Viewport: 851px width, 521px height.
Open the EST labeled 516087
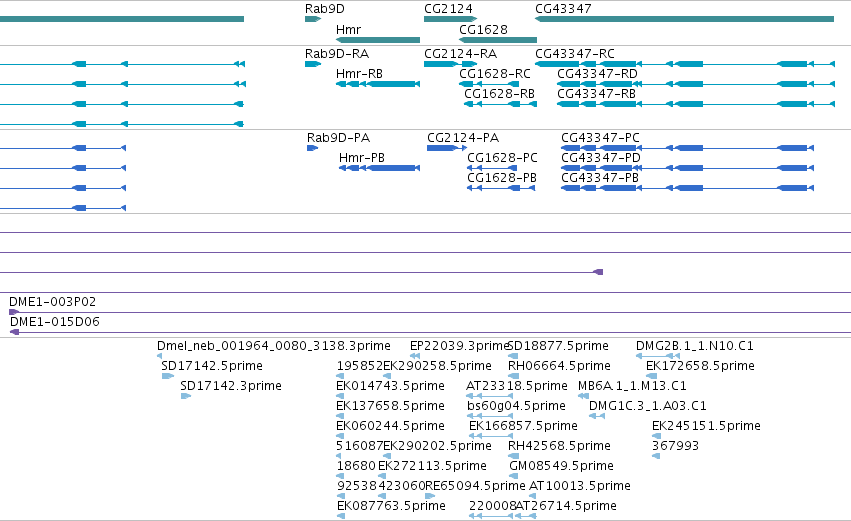click(359, 447)
